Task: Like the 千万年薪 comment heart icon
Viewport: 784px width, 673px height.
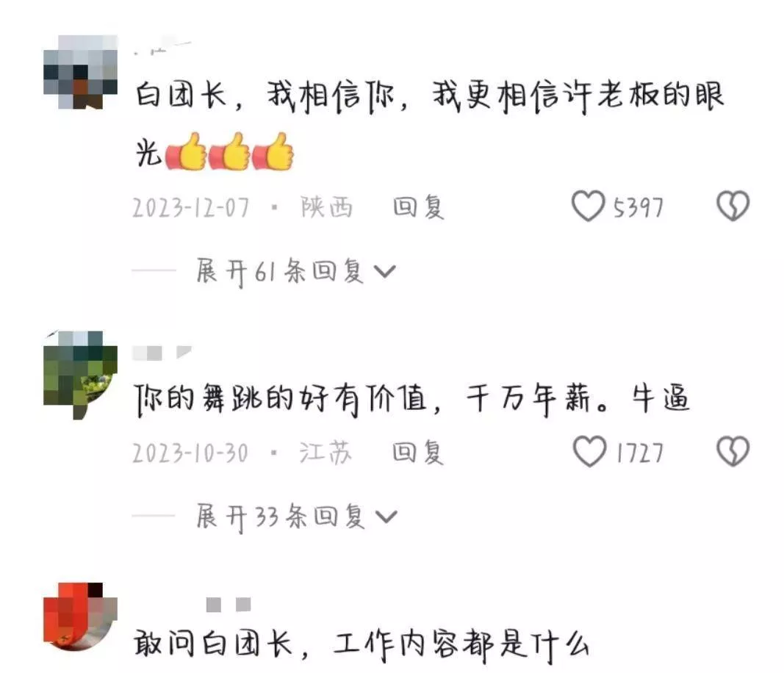Action: tap(589, 452)
